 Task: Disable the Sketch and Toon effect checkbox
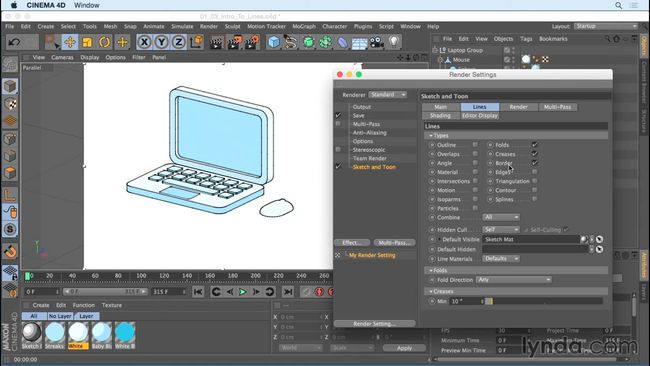click(x=338, y=167)
